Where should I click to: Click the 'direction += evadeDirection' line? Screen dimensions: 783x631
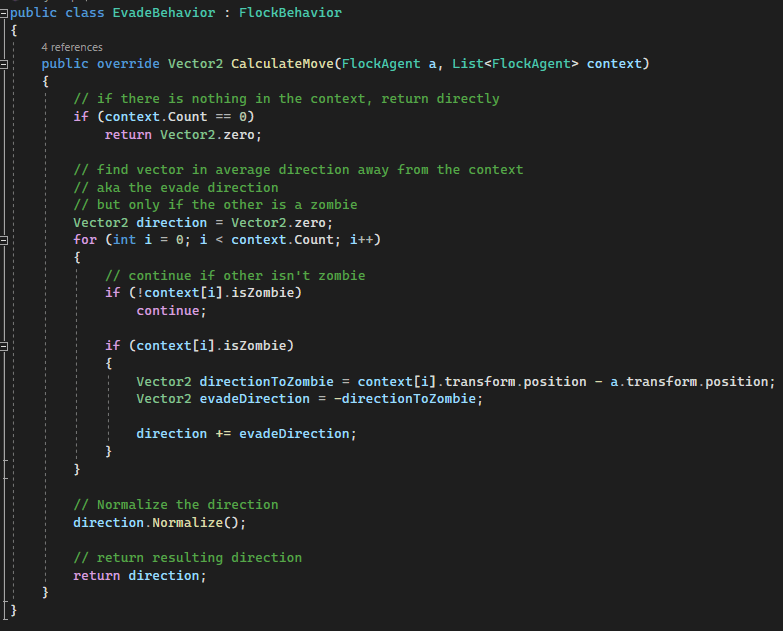(x=246, y=434)
